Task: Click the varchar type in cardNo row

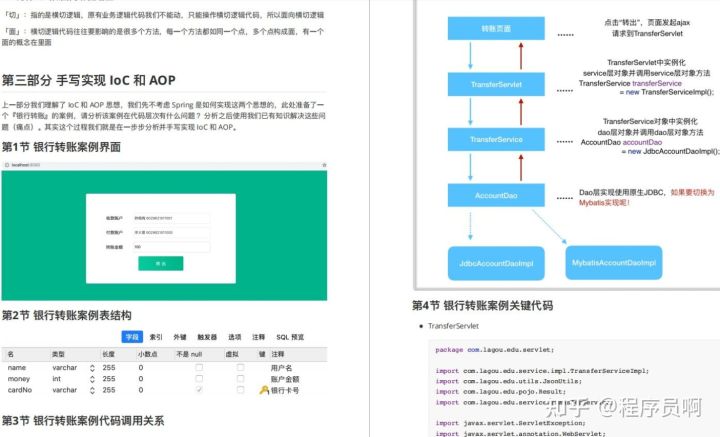Action: click(65, 390)
